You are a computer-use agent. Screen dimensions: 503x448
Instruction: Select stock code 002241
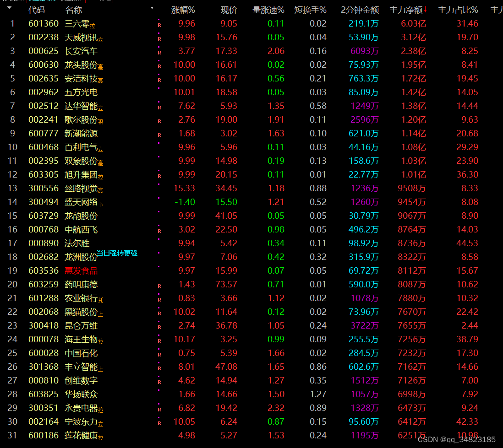click(44, 120)
